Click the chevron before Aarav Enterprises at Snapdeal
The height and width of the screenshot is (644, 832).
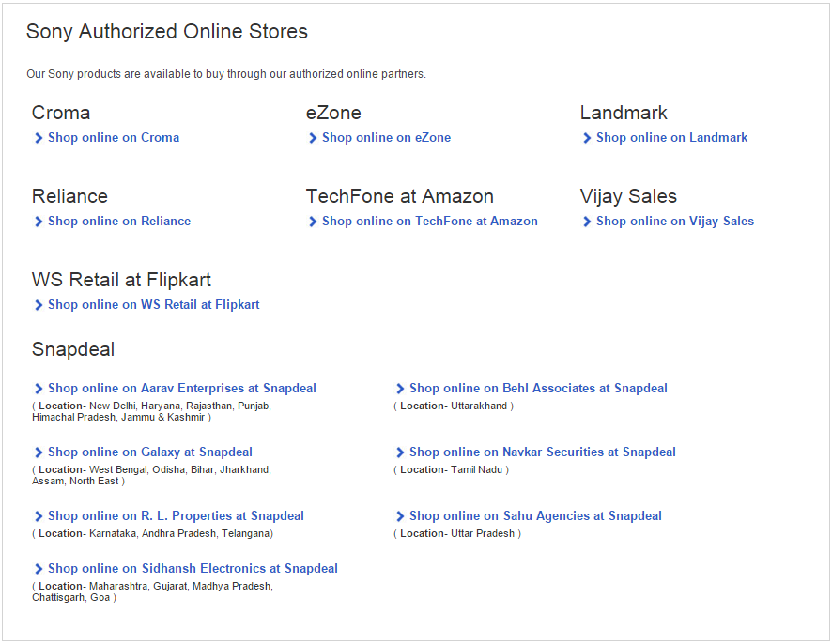[x=39, y=389]
